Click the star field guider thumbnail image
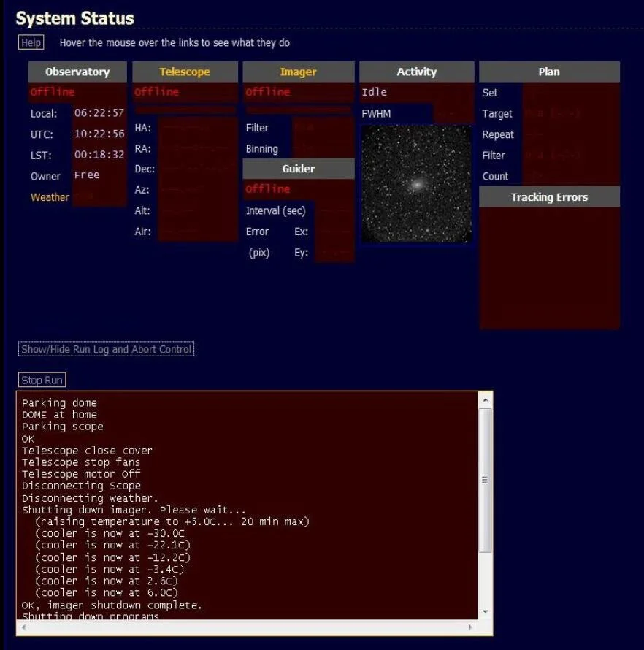Screen dimensions: 644x650 click(416, 183)
